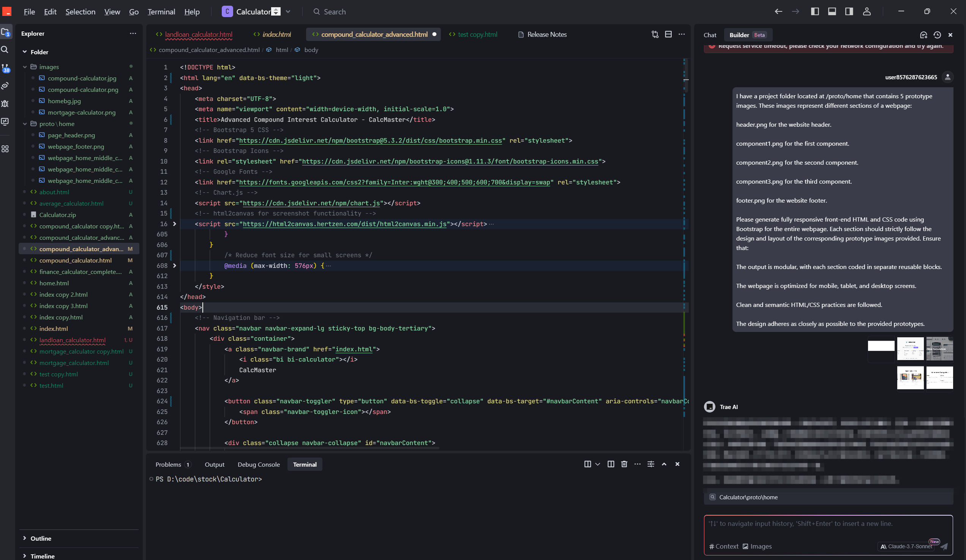Open Explorer more actions ellipsis
This screenshot has width=966, height=560.
pos(133,33)
